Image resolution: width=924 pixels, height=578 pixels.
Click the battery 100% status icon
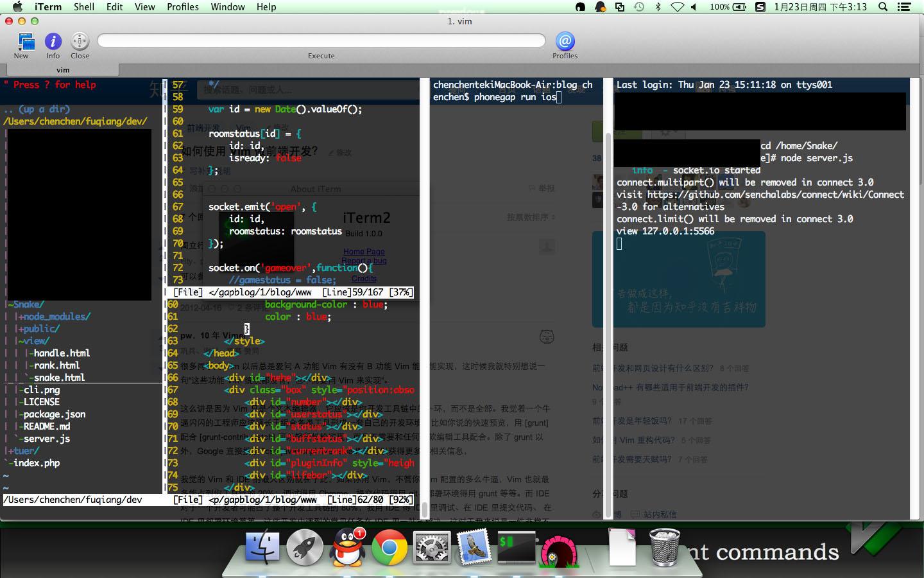(x=728, y=7)
